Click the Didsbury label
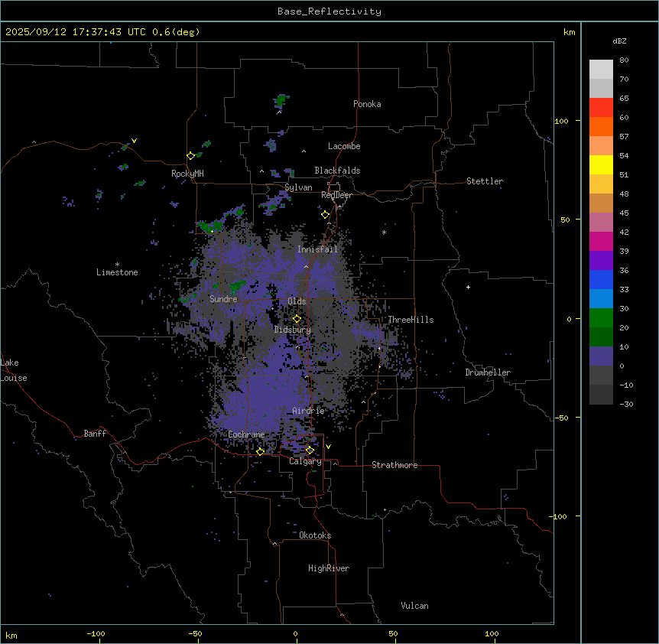659x644 pixels. 293,330
